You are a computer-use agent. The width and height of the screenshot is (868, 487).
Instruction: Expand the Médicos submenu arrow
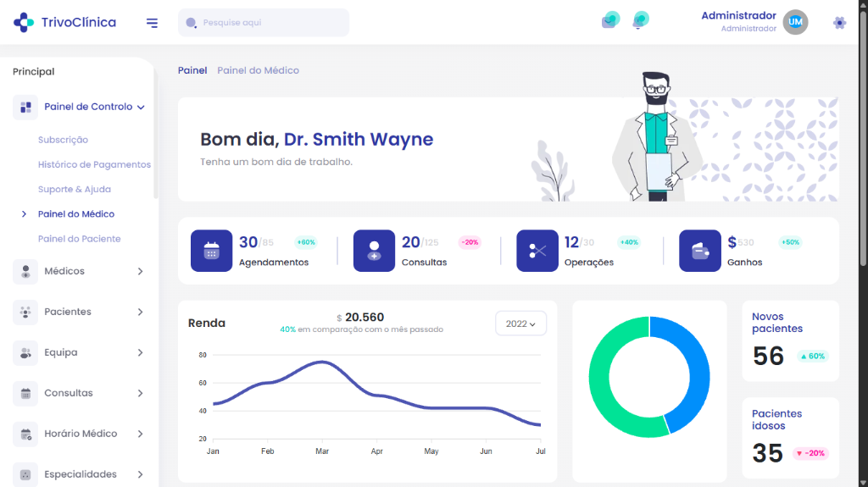click(x=140, y=271)
